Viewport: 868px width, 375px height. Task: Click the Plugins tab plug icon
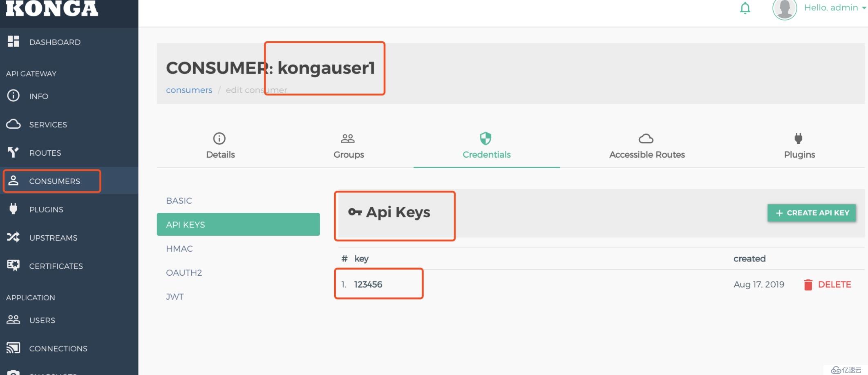point(799,138)
